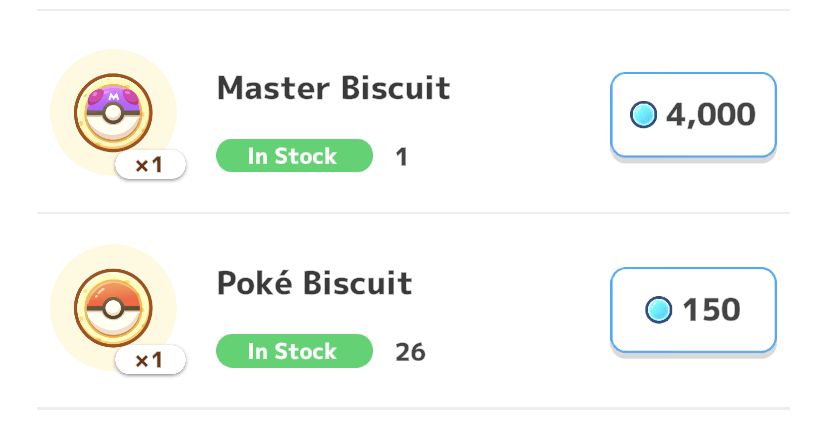This screenshot has width=828, height=431.
Task: Click the orange top half of Poké Biscuit icon
Action: (x=113, y=291)
